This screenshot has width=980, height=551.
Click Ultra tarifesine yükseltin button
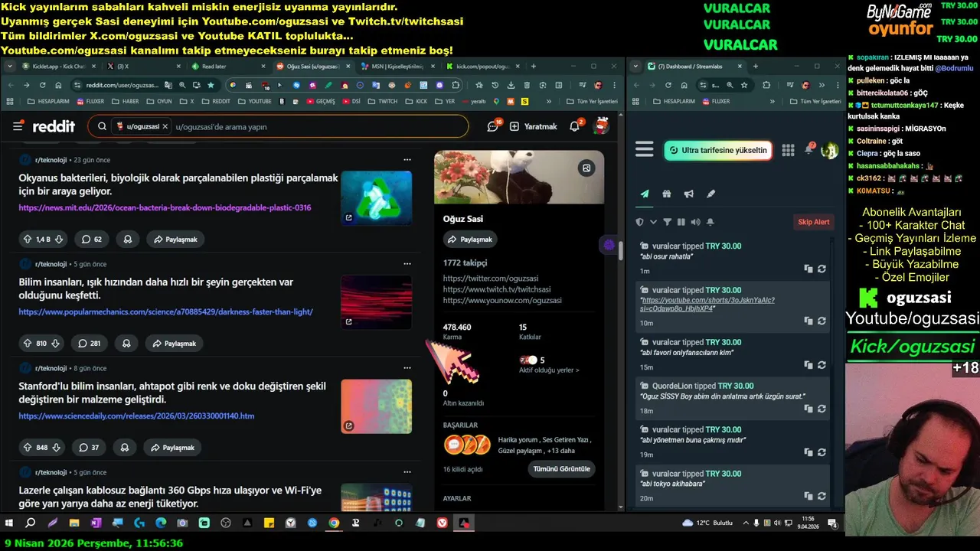pos(717,150)
